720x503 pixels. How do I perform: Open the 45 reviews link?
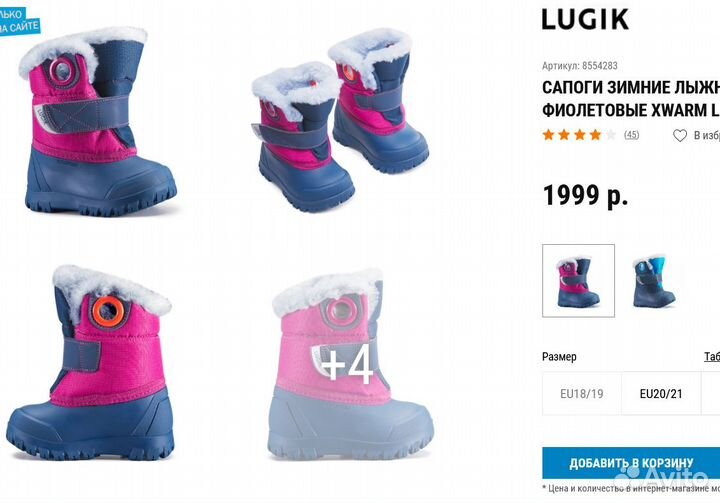631,135
